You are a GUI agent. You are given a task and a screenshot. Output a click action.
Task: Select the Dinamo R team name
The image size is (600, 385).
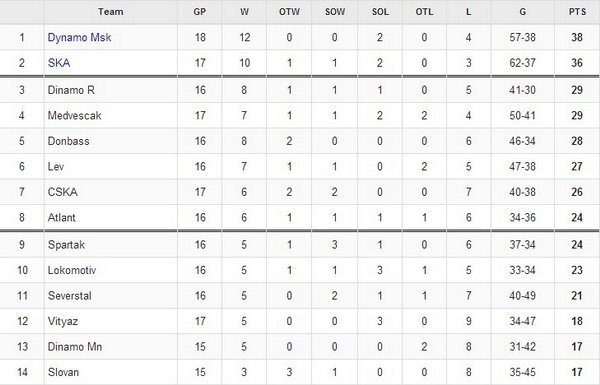[71, 90]
